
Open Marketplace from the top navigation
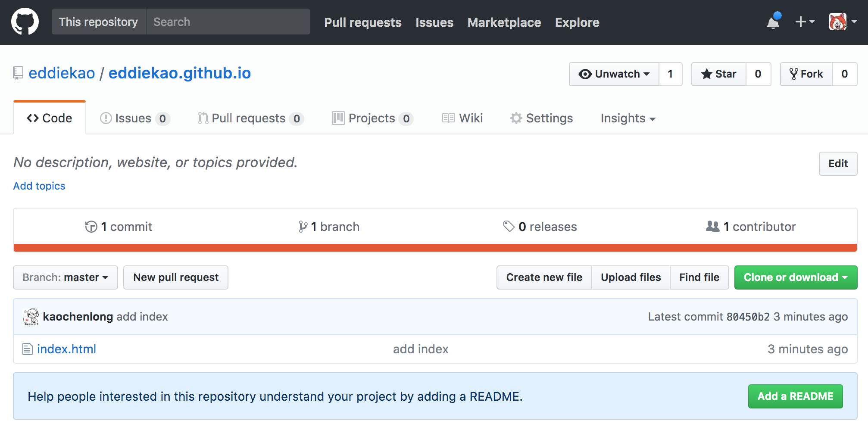(x=504, y=22)
